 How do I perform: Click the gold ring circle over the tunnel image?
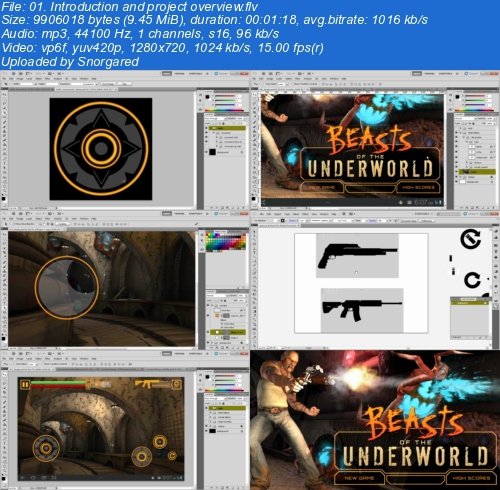click(67, 288)
